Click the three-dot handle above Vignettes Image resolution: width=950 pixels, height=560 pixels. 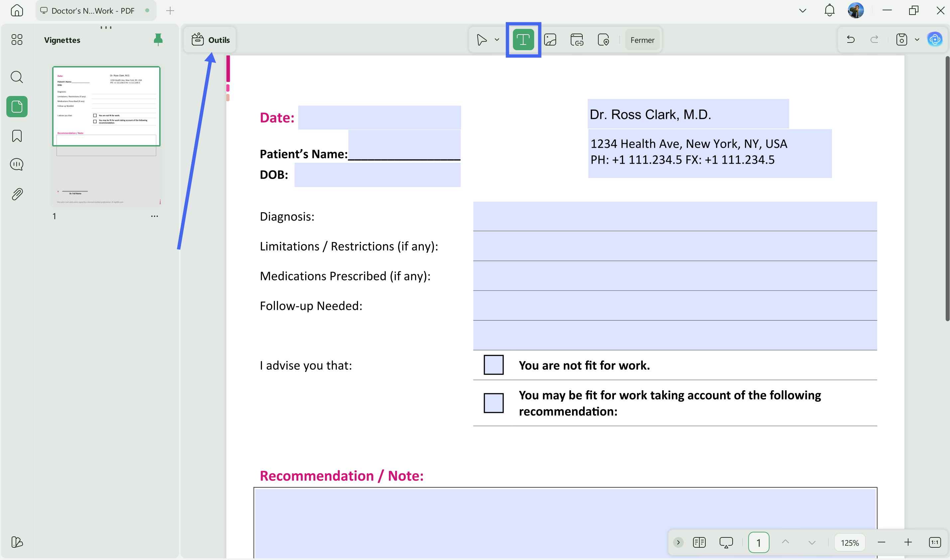pyautogui.click(x=106, y=28)
